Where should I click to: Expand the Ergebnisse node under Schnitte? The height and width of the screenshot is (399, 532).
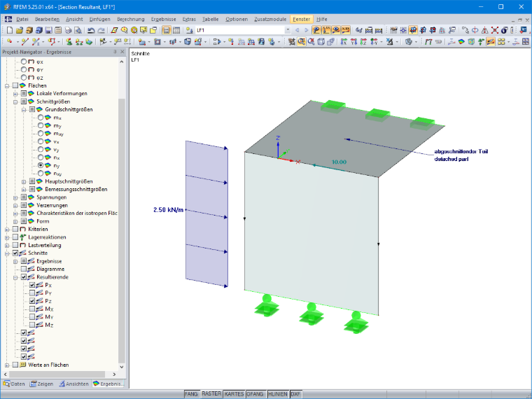coord(15,261)
